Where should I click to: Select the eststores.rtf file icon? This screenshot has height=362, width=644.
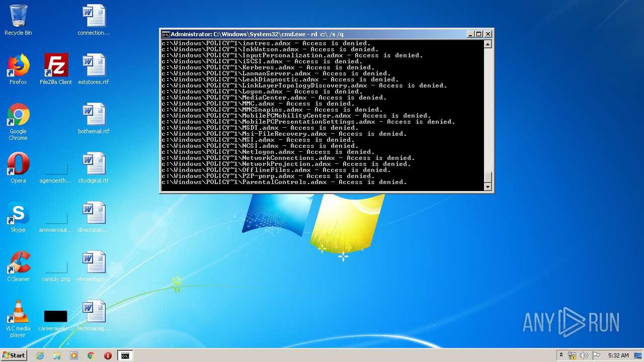pyautogui.click(x=94, y=69)
